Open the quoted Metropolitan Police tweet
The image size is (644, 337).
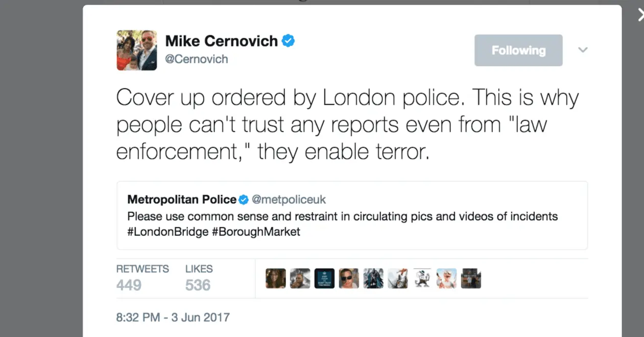352,215
